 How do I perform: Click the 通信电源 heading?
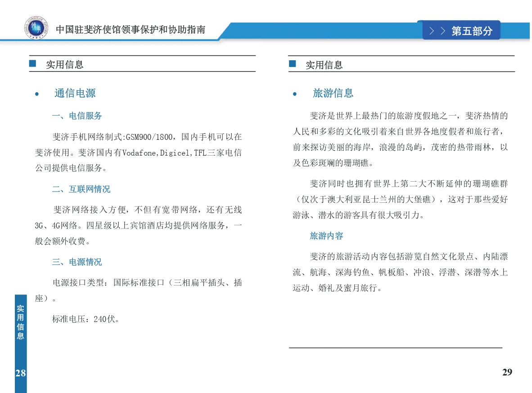tap(75, 93)
